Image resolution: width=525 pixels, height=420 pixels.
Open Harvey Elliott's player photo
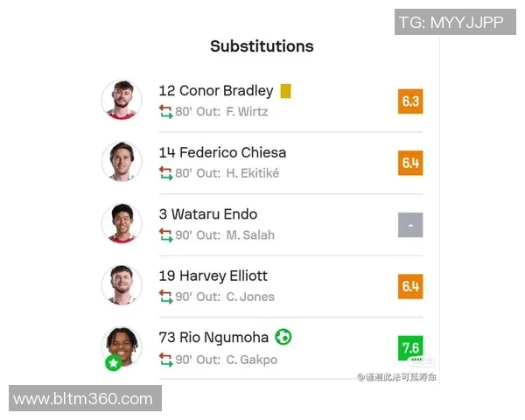(122, 285)
